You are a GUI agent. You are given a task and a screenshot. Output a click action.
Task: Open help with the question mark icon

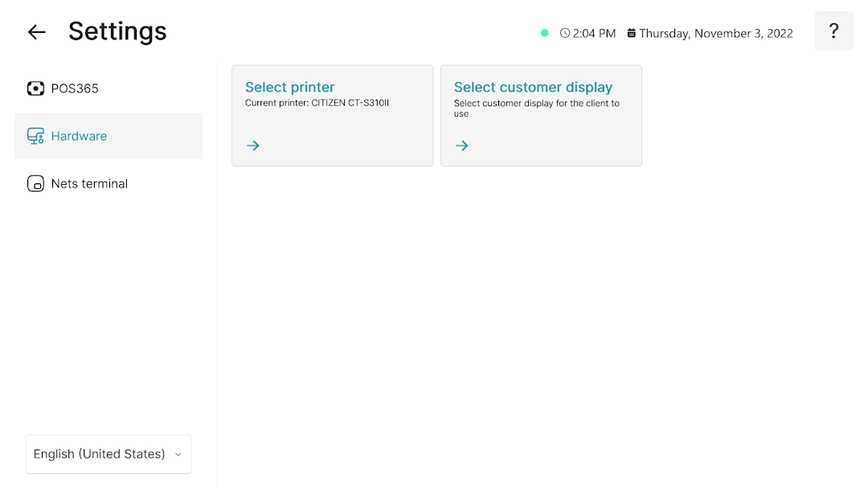click(833, 31)
